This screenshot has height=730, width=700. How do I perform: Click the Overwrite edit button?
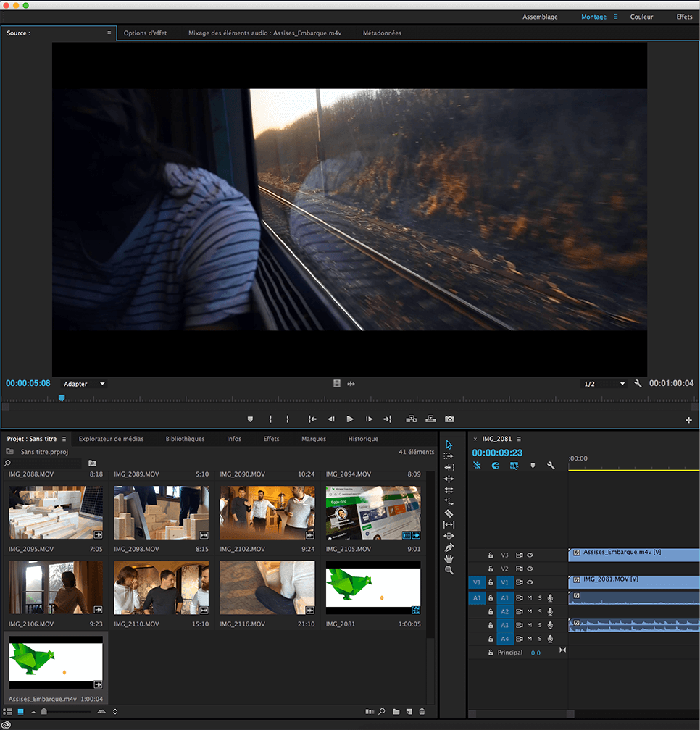pos(431,419)
